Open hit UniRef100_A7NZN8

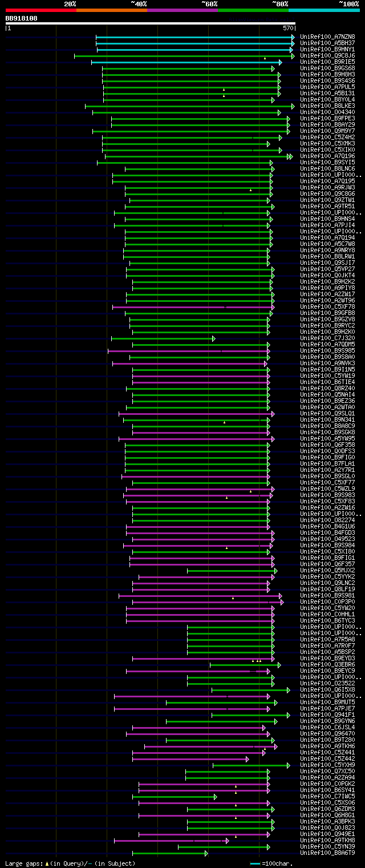(x=326, y=37)
